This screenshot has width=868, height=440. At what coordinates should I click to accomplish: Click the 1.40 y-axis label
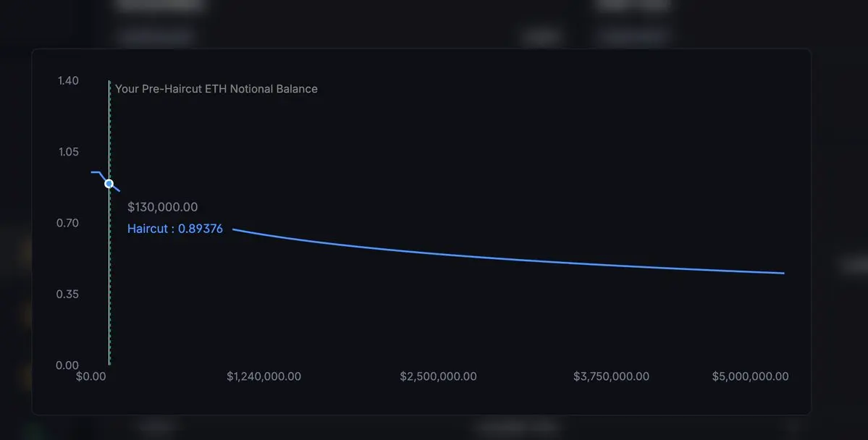pos(68,81)
